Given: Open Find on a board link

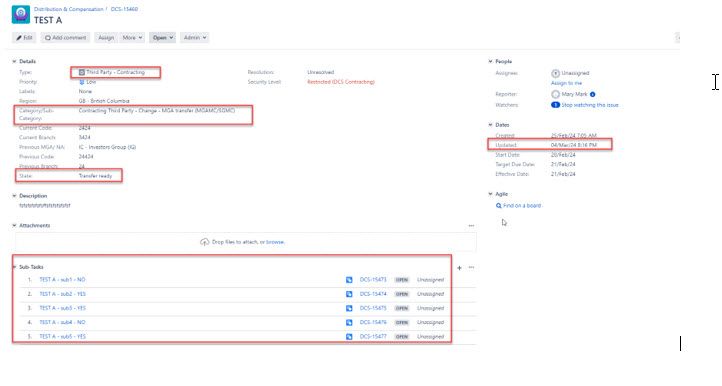Looking at the screenshot, I should coord(522,206).
